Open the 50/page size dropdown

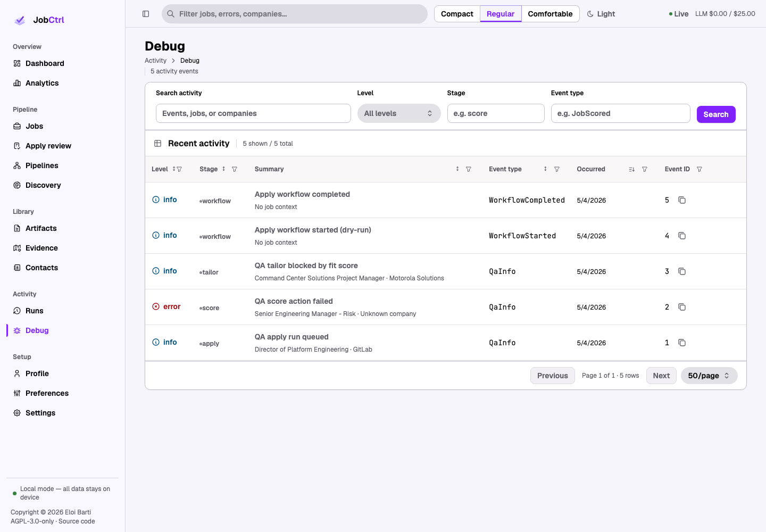(709, 376)
